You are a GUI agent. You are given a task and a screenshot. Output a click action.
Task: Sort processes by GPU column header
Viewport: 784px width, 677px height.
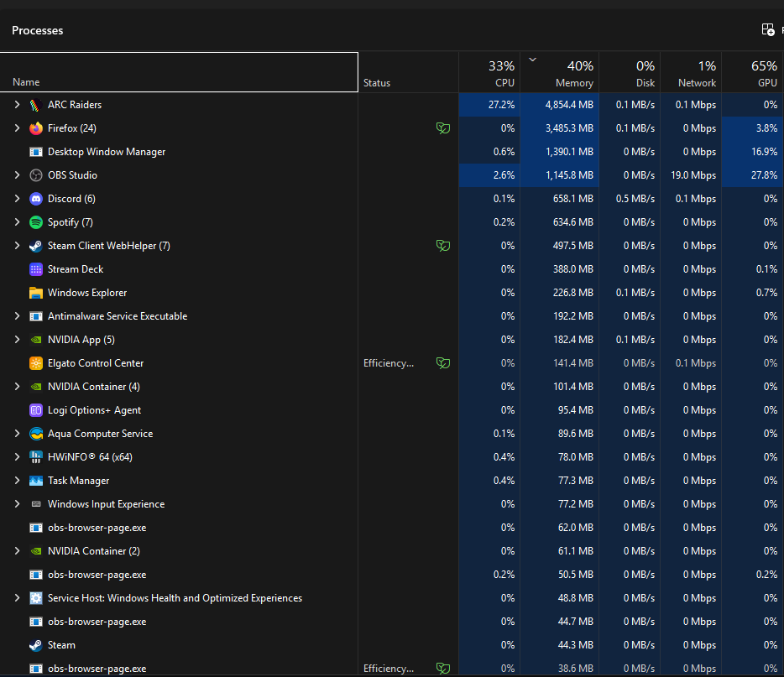click(752, 72)
